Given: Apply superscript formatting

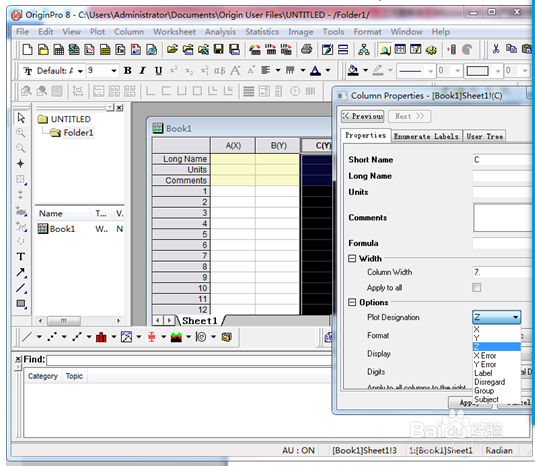Looking at the screenshot, I should (174, 70).
